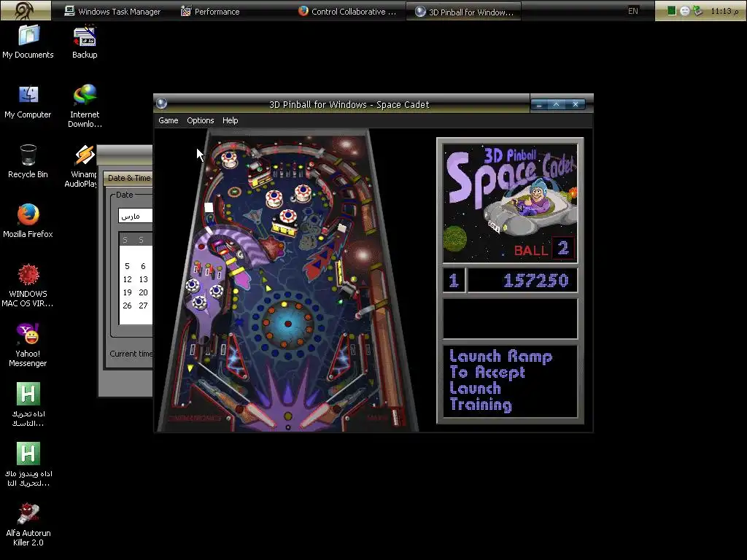Select day 6 in Date & Time calendar

pos(143,266)
